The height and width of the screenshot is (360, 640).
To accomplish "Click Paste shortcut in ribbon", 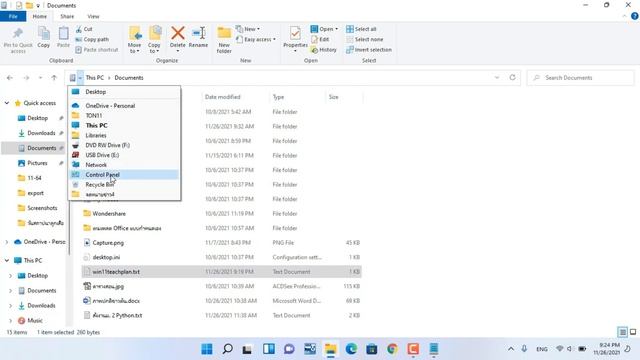I will coord(97,49).
